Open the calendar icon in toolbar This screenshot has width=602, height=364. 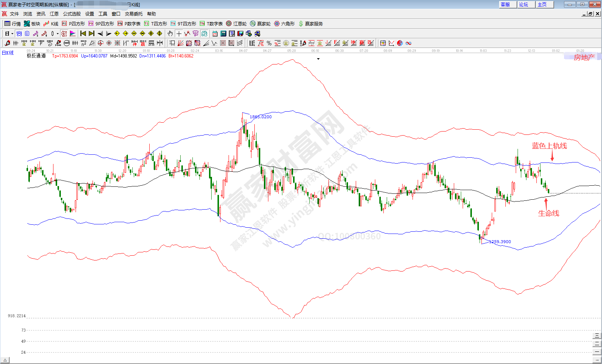coord(215,34)
